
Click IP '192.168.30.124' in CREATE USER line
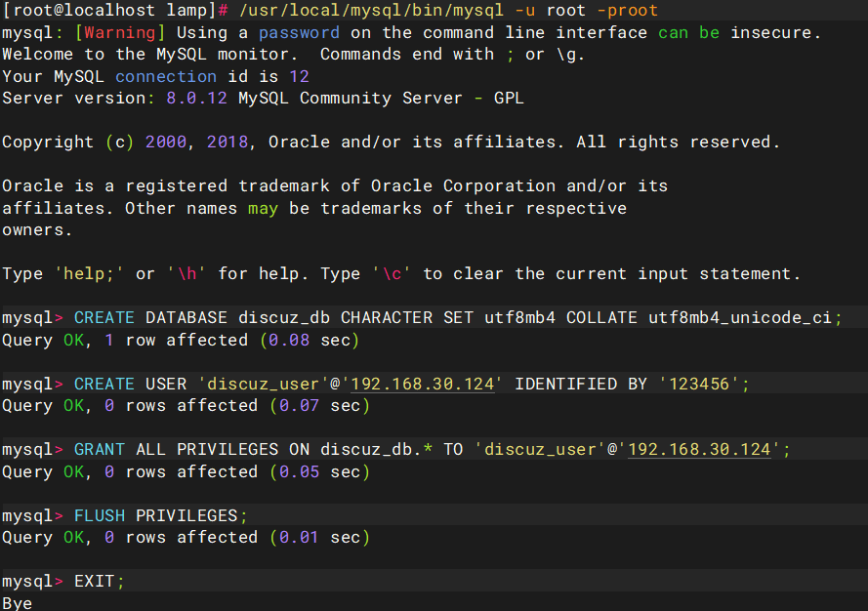click(x=423, y=384)
